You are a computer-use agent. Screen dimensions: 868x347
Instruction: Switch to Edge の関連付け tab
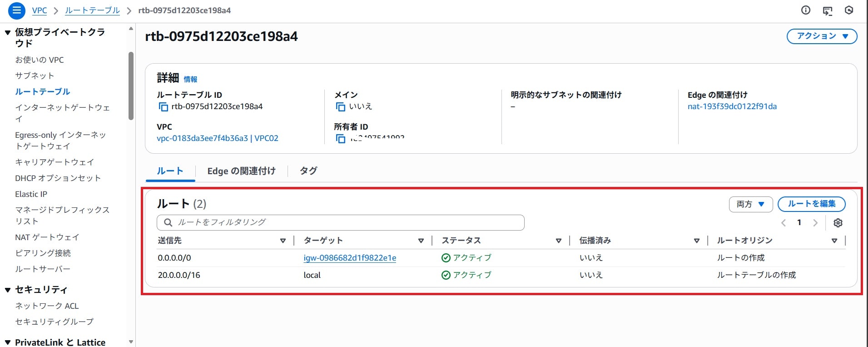[x=242, y=171]
